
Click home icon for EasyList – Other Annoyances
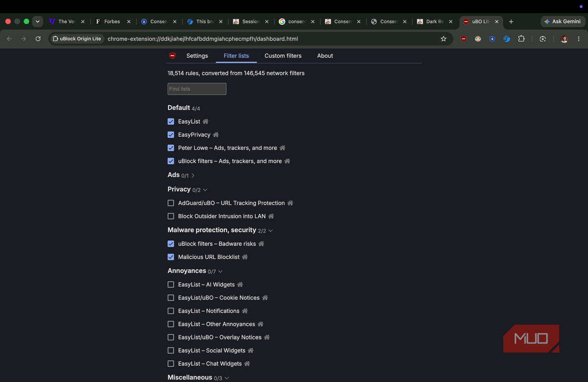point(260,324)
